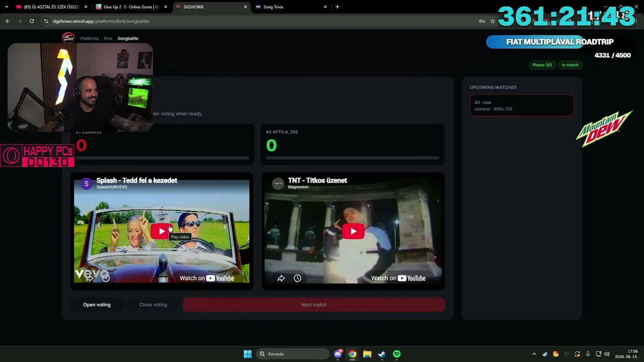Play the TNT - Titkos üzenet video
The image size is (644, 362).
(353, 231)
